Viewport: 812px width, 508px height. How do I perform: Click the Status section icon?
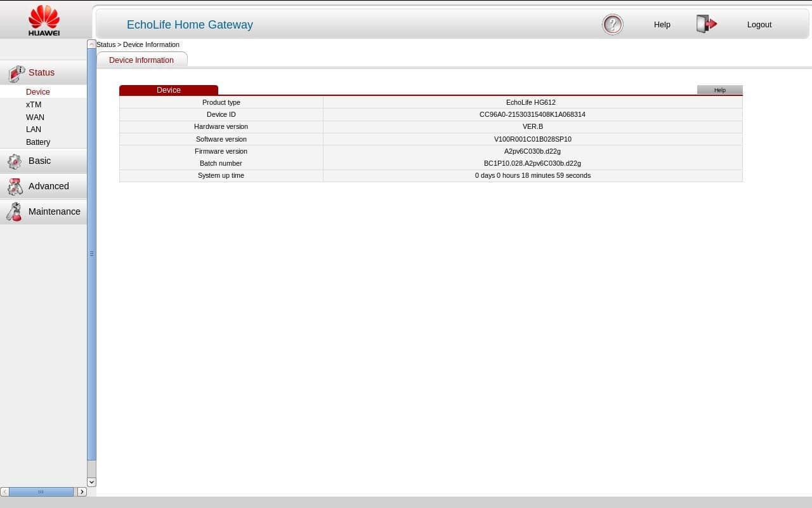(15, 74)
